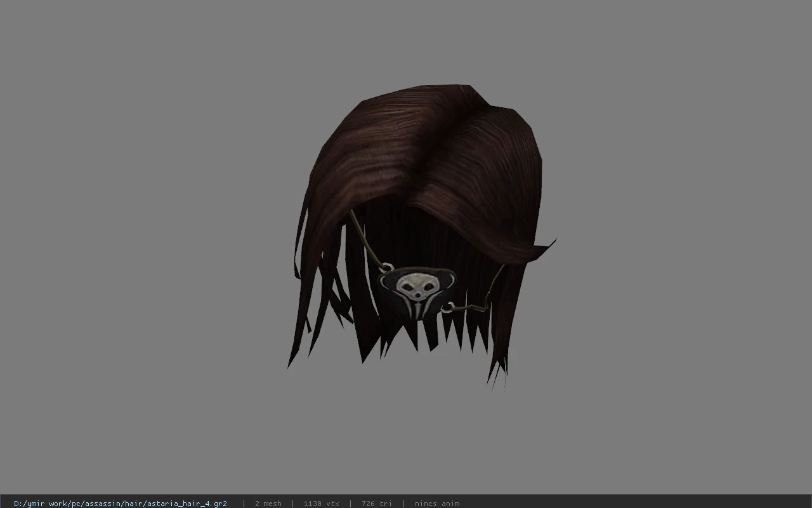The height and width of the screenshot is (508, 812).
Task: Click the "1130 vtx" vertex count
Action: [x=321, y=504]
